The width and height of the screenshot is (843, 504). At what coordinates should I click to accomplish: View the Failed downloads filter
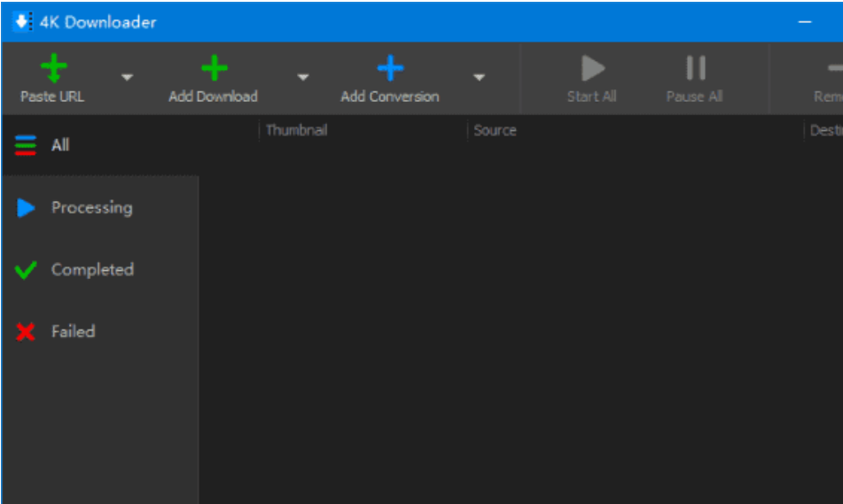[73, 331]
